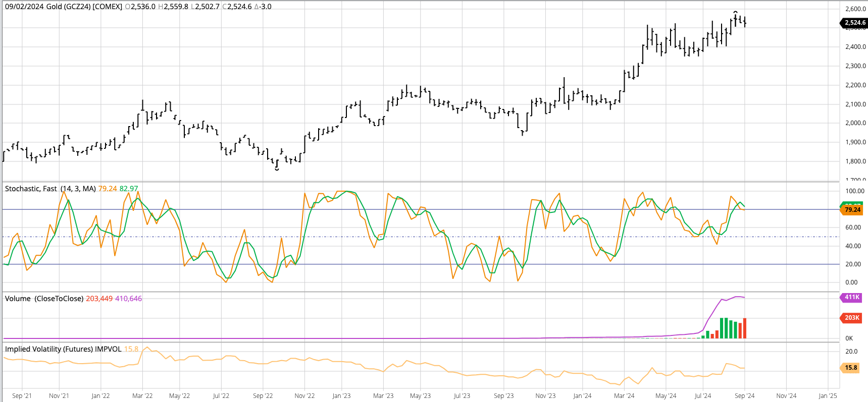Screen dimensions: 868x402
Task: Click the green stochastic tag on right axis
Action: tap(852, 203)
